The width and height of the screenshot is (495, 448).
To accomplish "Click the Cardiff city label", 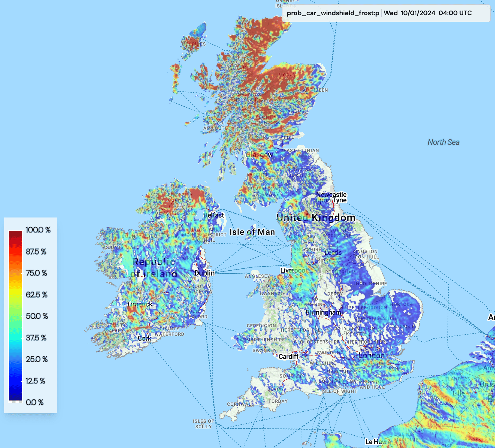I will click(x=288, y=357).
